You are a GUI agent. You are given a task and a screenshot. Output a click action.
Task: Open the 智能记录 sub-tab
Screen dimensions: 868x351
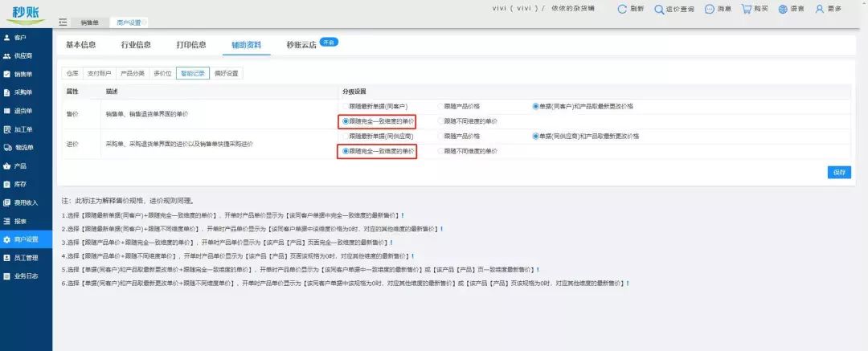pos(193,74)
